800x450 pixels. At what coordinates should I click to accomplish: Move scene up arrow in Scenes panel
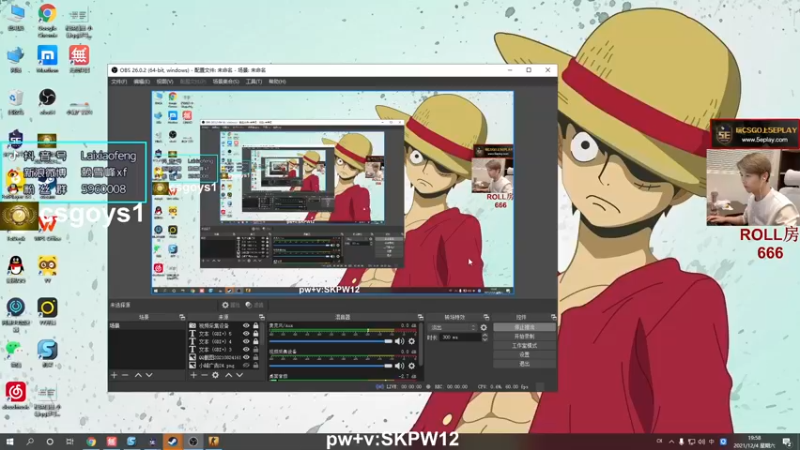point(138,375)
